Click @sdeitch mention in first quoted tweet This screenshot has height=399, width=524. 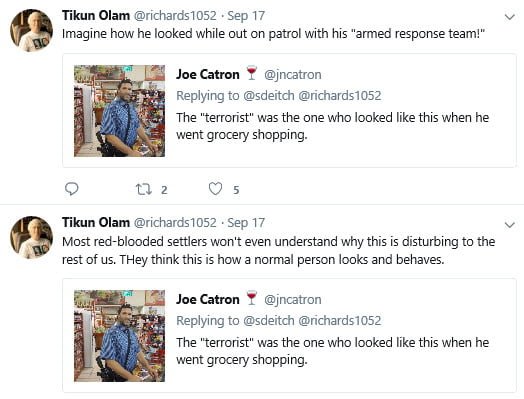pos(269,96)
